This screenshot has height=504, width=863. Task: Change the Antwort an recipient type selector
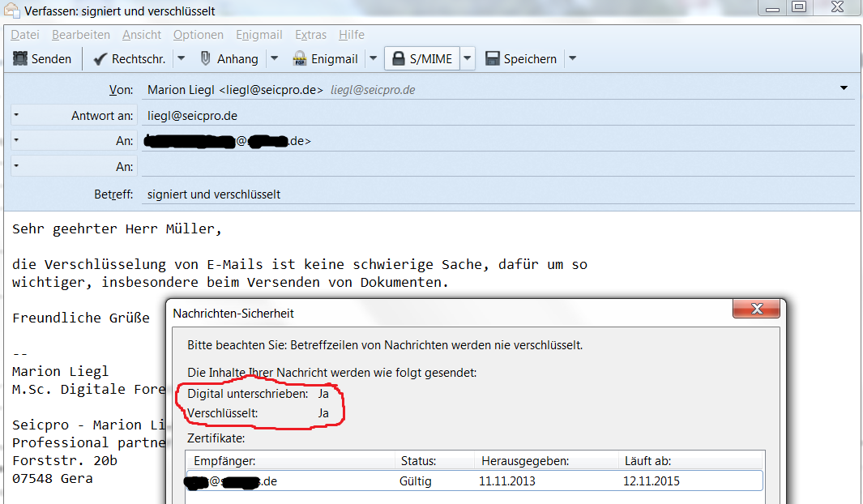[x=16, y=116]
